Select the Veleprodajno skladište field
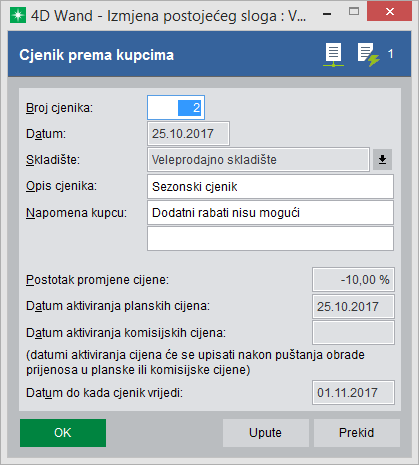 pos(258,160)
